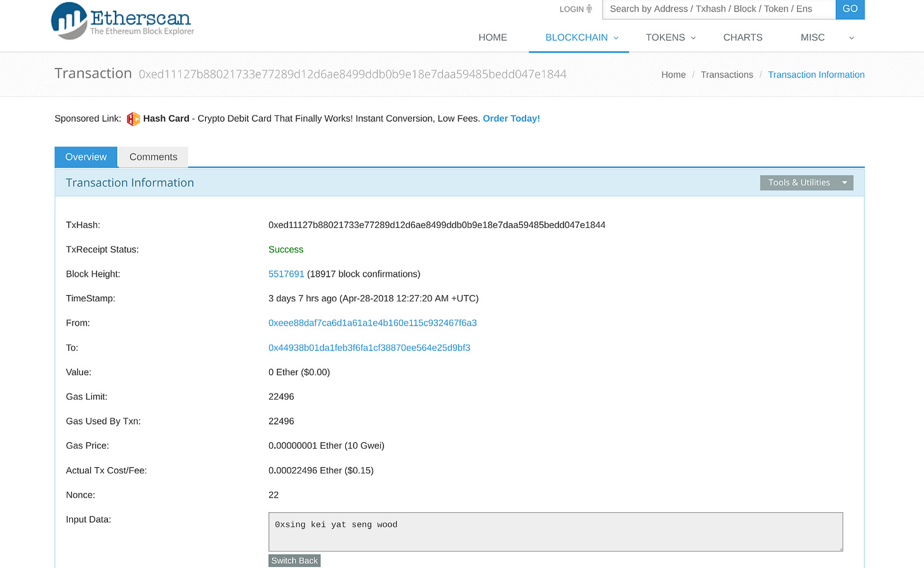Click the TimeStamp value Apr-28-2018
The image size is (924, 568).
373,299
